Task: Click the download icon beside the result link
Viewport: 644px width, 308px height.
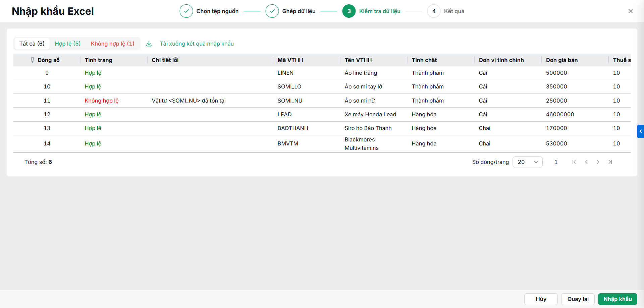Action: [149, 44]
